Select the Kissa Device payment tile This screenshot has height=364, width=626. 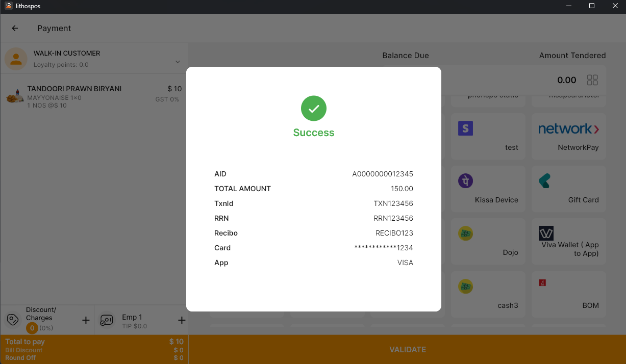488,189
